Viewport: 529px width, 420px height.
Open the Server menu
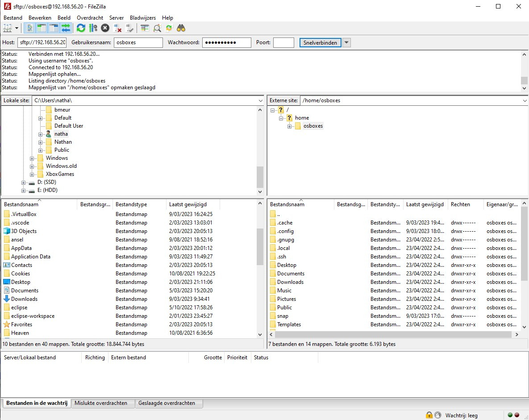[x=117, y=18]
